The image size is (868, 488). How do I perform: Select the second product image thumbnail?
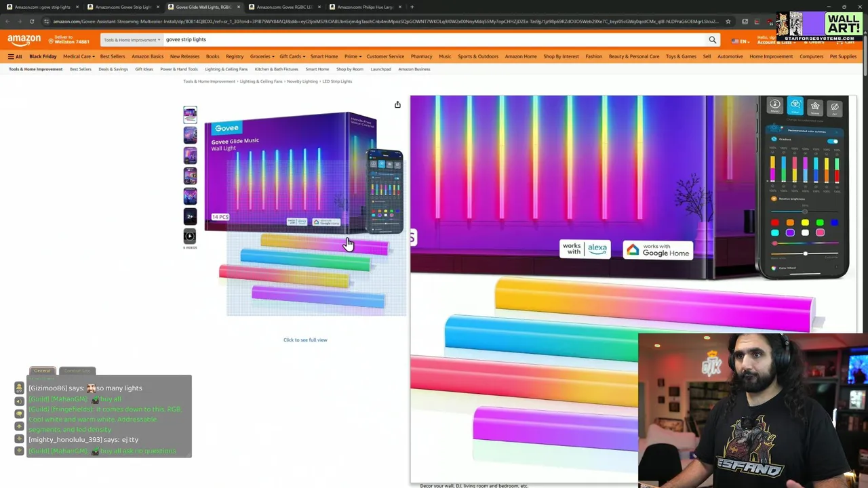click(190, 135)
